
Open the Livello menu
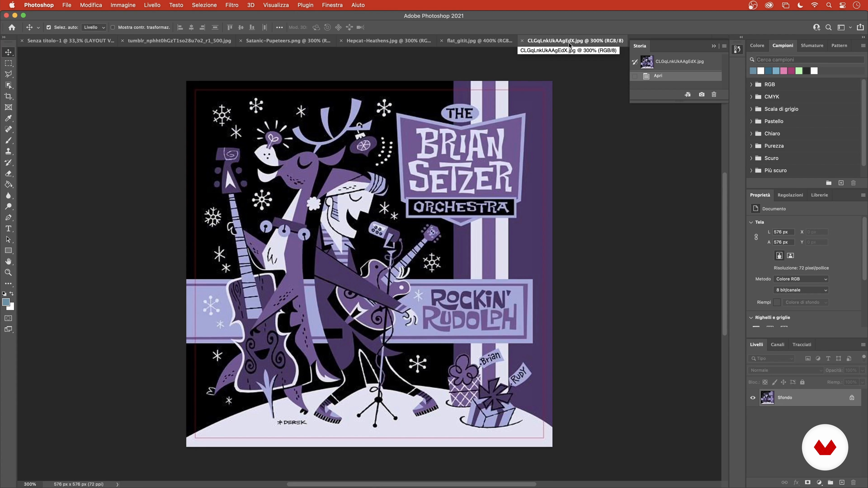152,5
